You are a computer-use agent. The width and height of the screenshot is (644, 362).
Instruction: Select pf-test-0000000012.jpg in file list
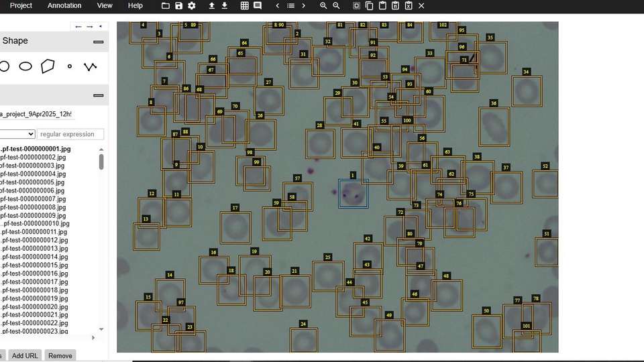[34, 240]
